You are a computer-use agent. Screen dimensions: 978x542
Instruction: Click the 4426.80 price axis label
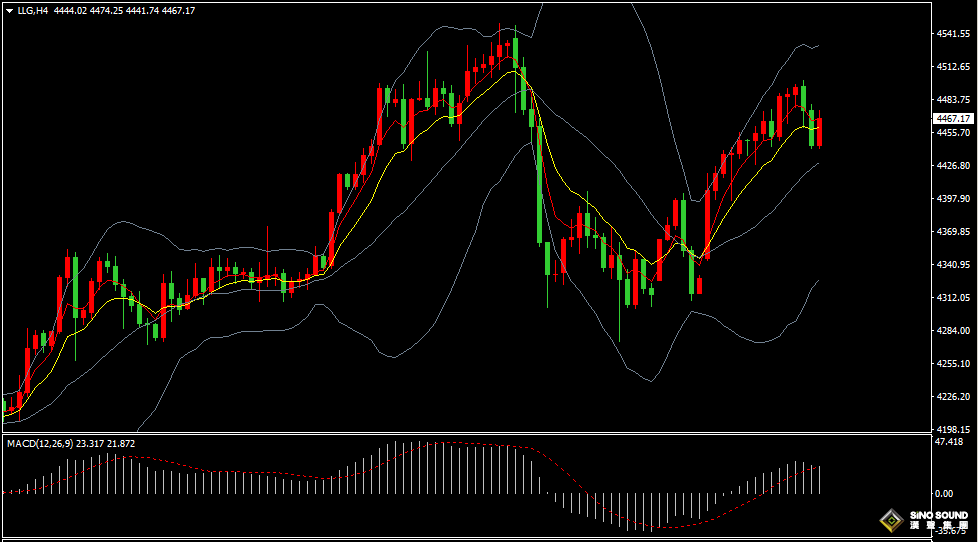953,165
